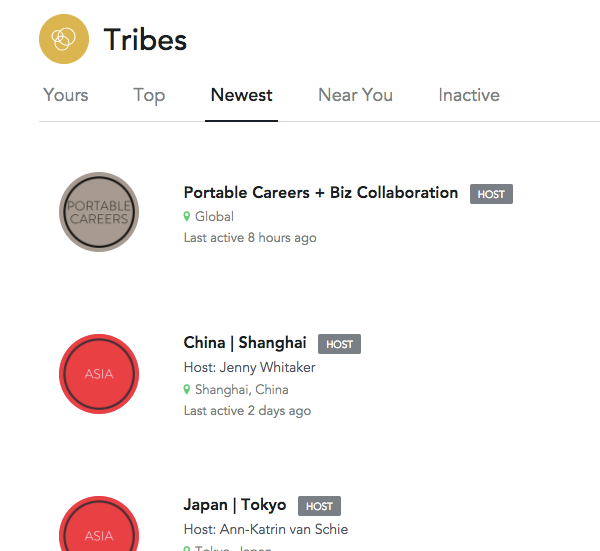Open the Japan | Tokyo tribe title
Viewport: 600px width, 551px height.
[235, 505]
